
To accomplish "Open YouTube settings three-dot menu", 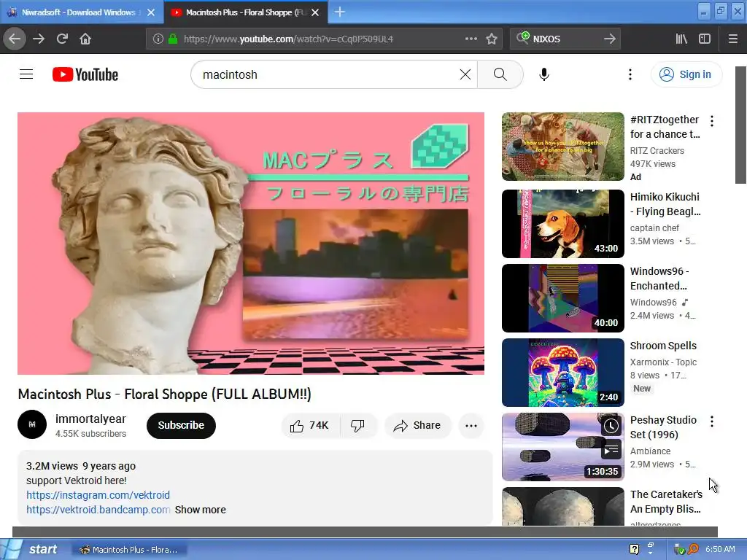I will [x=630, y=74].
